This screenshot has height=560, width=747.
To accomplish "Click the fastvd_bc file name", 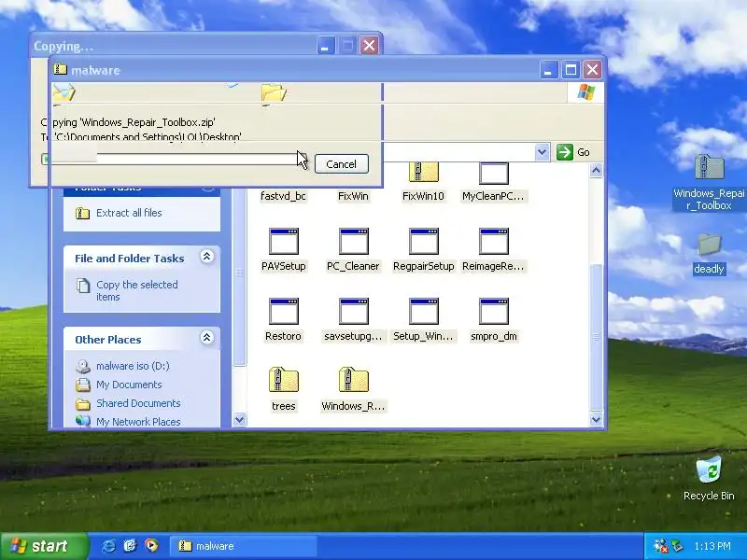I will coord(284,196).
